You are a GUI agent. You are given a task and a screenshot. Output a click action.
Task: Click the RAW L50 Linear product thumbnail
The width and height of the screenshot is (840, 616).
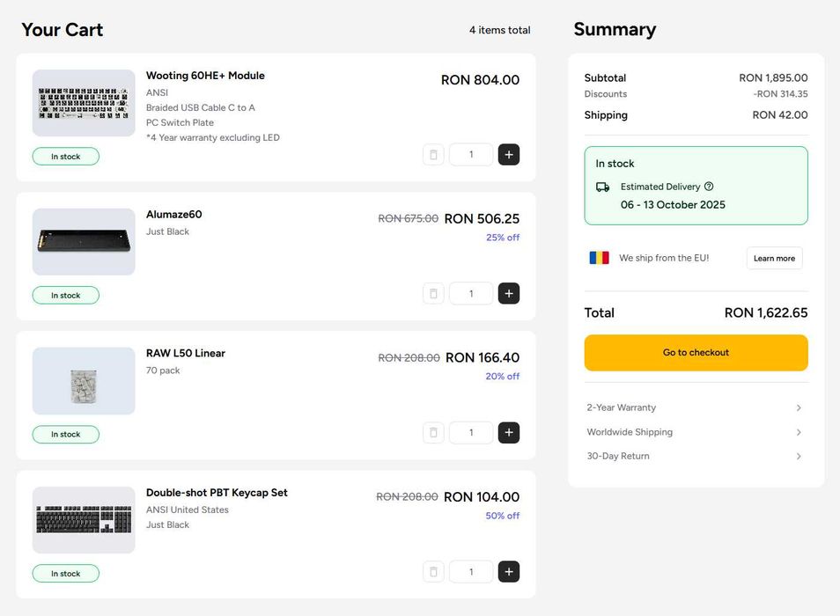pyautogui.click(x=84, y=381)
